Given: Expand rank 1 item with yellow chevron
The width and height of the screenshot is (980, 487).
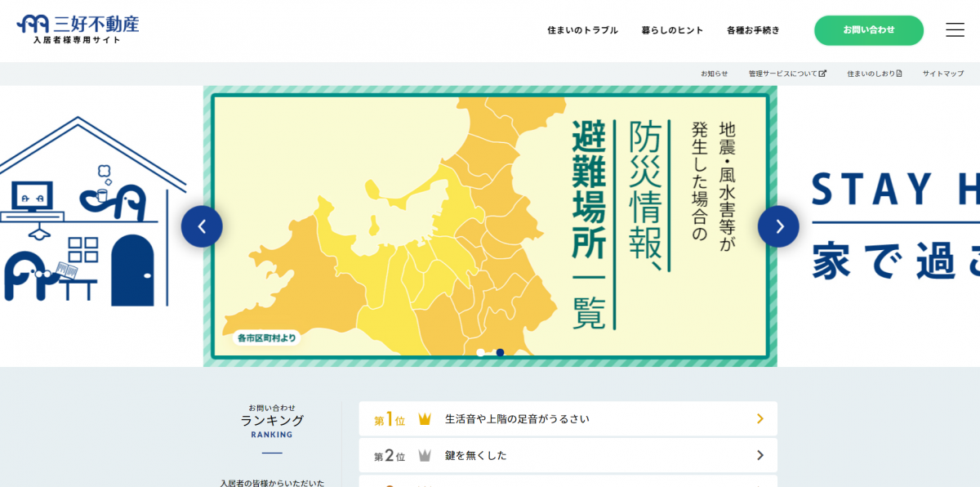Looking at the screenshot, I should (759, 419).
